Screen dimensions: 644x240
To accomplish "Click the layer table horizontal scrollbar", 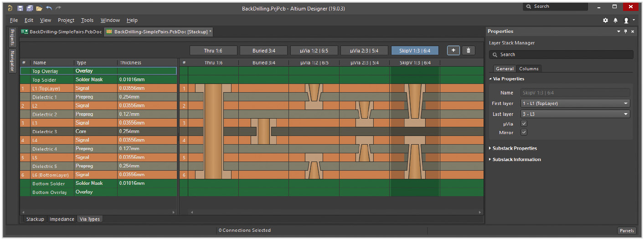I will (98, 212).
